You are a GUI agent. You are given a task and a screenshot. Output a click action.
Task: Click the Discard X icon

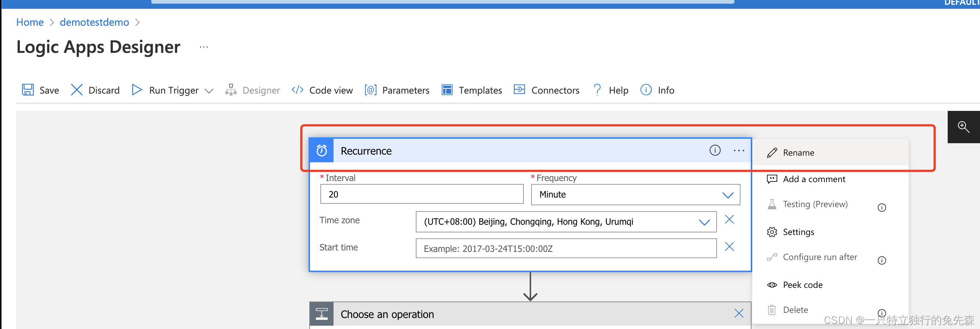point(76,90)
